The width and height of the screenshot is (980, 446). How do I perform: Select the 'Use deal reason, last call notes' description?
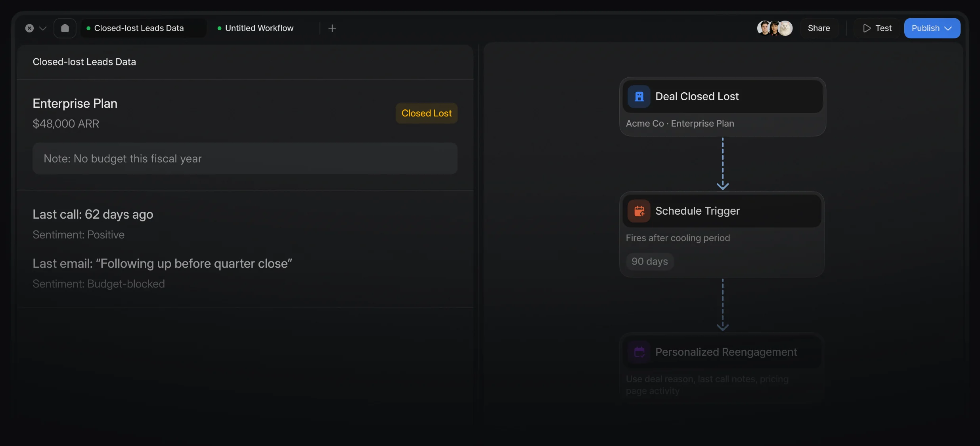(x=707, y=385)
